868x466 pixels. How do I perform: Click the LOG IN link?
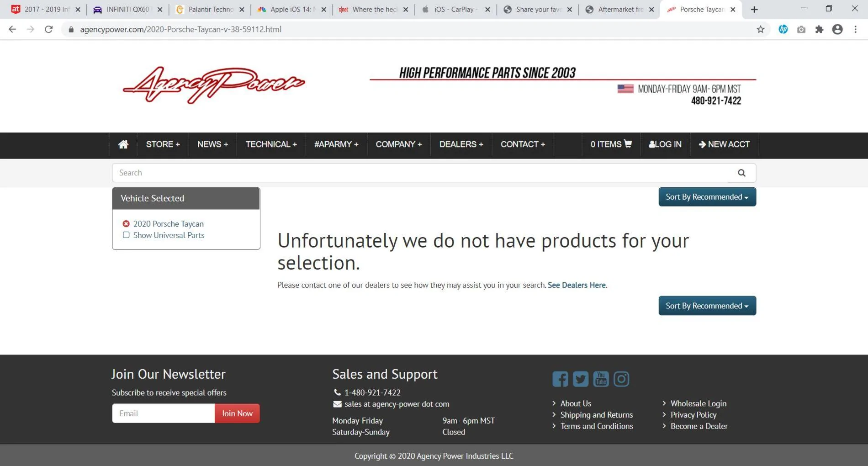665,144
